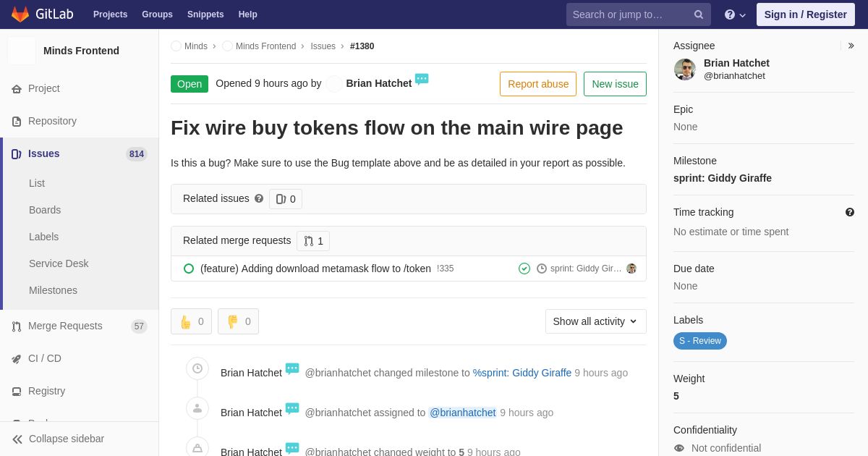The width and height of the screenshot is (868, 456).
Task: Click the Issues breadcrumb link
Action: 323,46
